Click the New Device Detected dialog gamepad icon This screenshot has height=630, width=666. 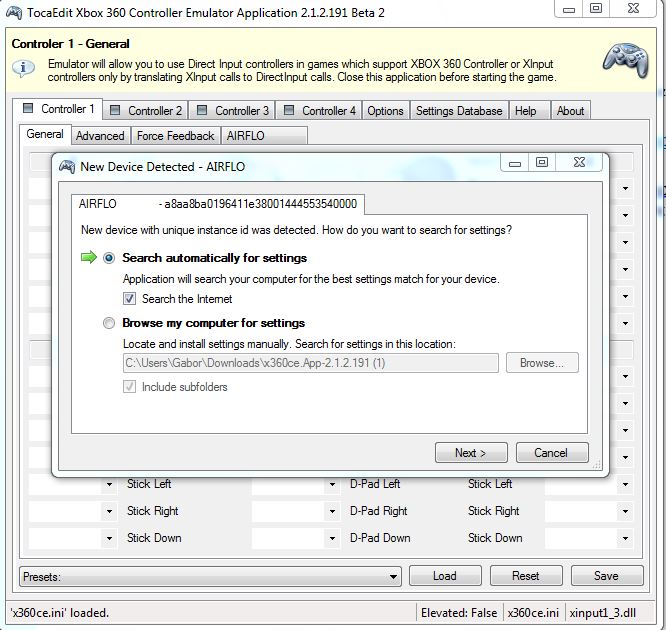point(67,166)
